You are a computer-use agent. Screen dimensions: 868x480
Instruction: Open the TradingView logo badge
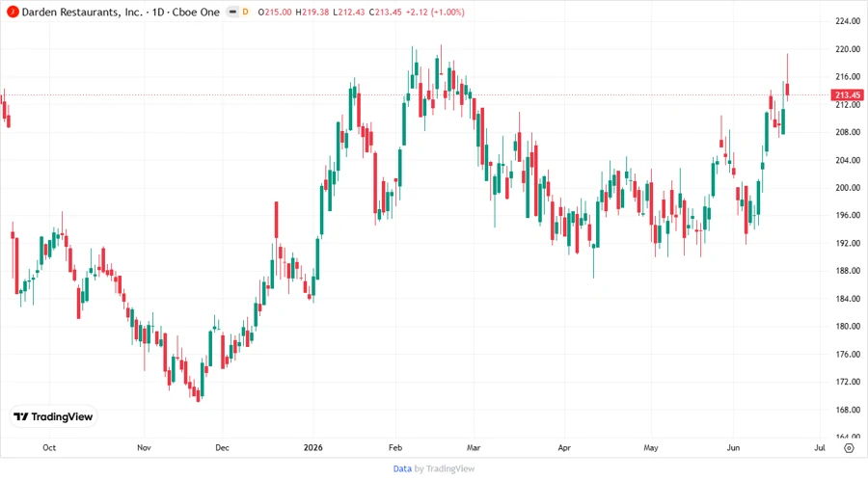(x=53, y=417)
